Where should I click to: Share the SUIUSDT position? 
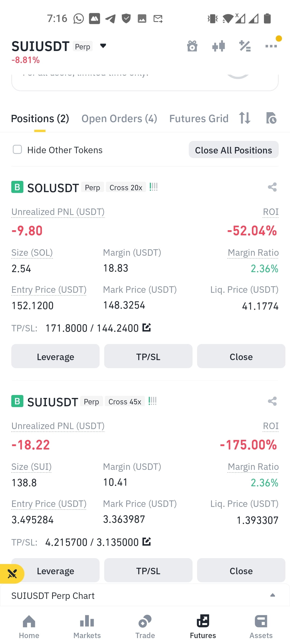(272, 401)
